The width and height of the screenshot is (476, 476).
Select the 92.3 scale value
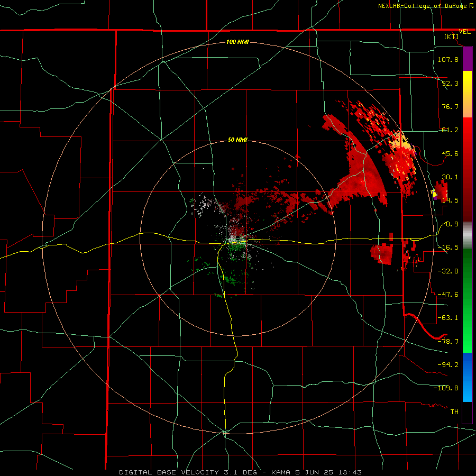(450, 83)
